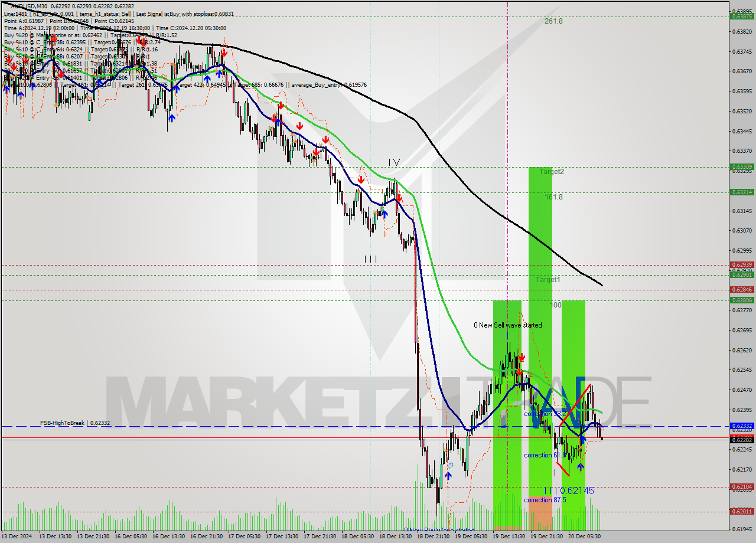756x543 pixels.
Task: Click the 'Time A:2024.12.19 02:00:00' line
Action: point(39,28)
